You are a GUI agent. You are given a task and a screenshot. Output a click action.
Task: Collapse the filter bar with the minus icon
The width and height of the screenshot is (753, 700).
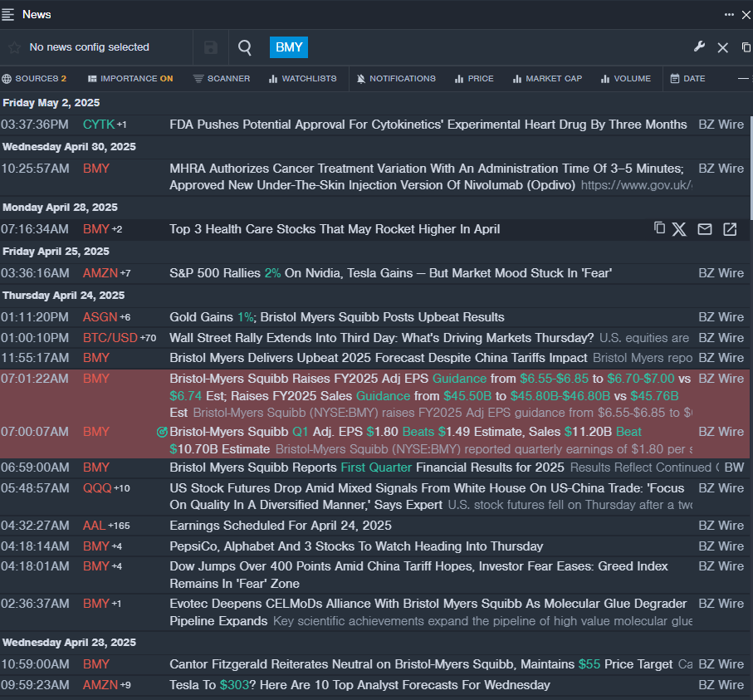point(743,78)
